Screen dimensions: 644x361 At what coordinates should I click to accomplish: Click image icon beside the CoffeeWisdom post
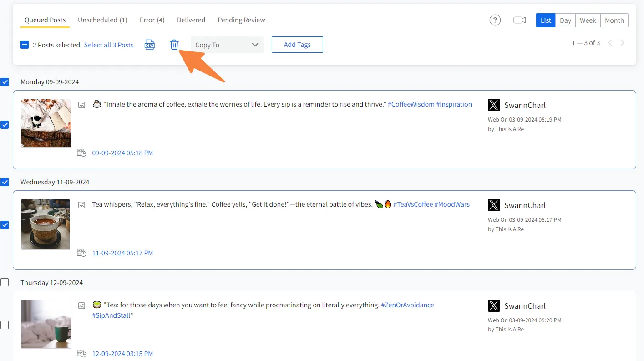click(82, 105)
